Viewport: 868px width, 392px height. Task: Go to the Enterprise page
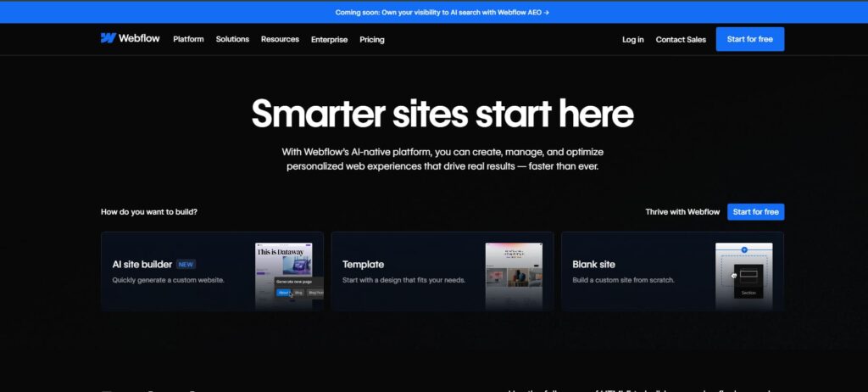click(330, 39)
